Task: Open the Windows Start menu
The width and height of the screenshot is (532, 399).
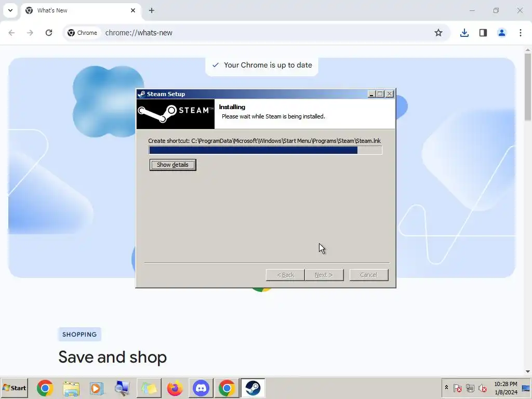Action: click(14, 388)
